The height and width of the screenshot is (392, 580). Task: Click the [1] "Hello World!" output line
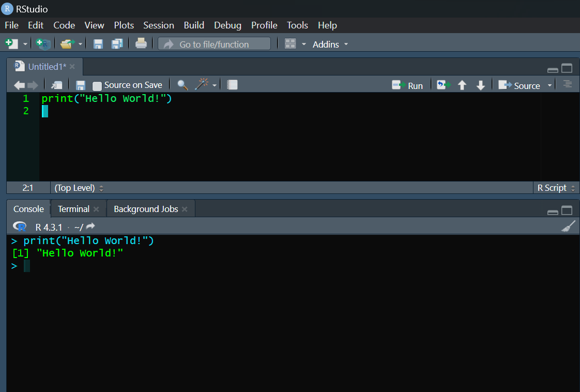click(68, 253)
